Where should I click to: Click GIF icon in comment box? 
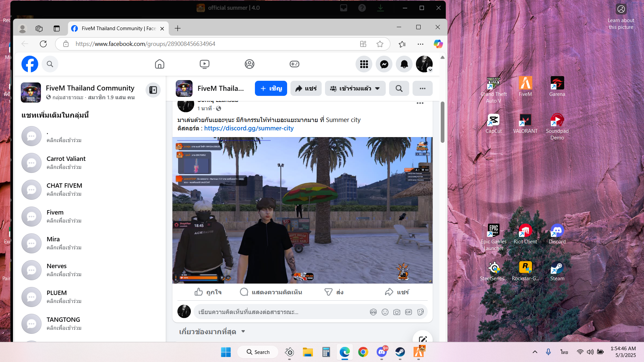[x=408, y=312]
